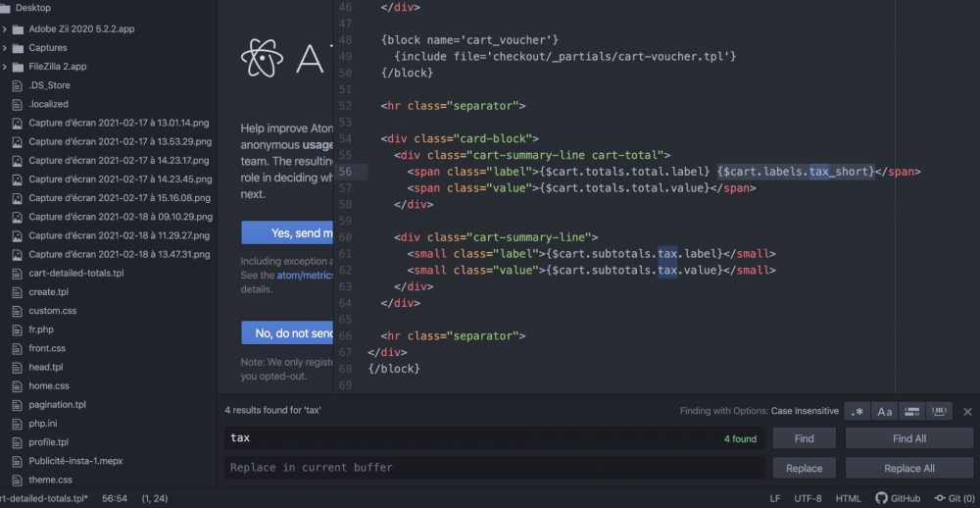Screen dimensions: 980x508
Task: Toggle the match case Aa option
Action: [x=884, y=411]
